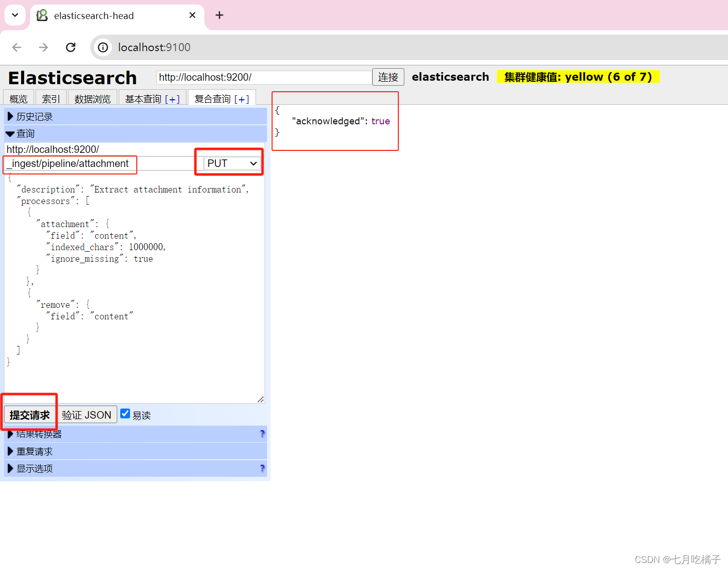Screen dimensions: 728x569
Task: View site information icon in address bar
Action: (103, 47)
